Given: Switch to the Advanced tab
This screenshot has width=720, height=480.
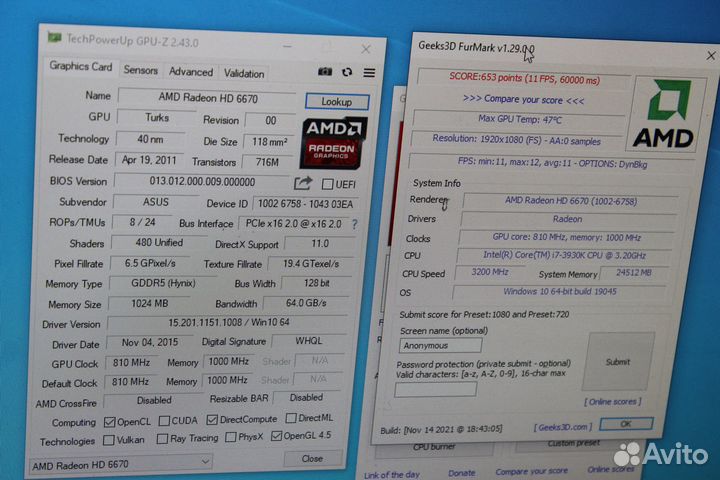Looking at the screenshot, I should pyautogui.click(x=191, y=72).
